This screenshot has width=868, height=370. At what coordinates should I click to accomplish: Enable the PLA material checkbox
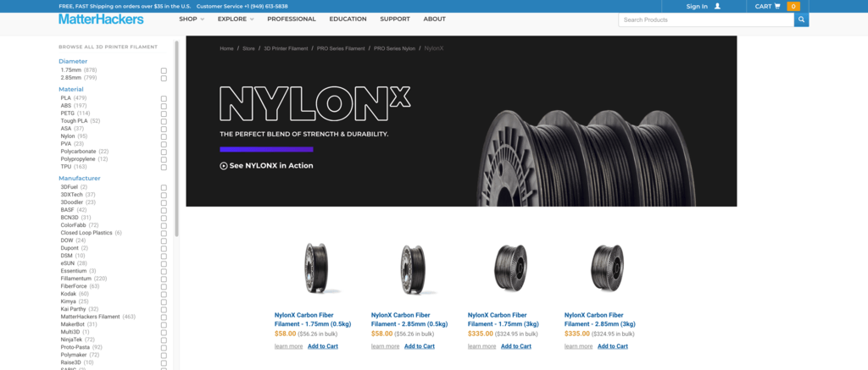click(x=164, y=98)
